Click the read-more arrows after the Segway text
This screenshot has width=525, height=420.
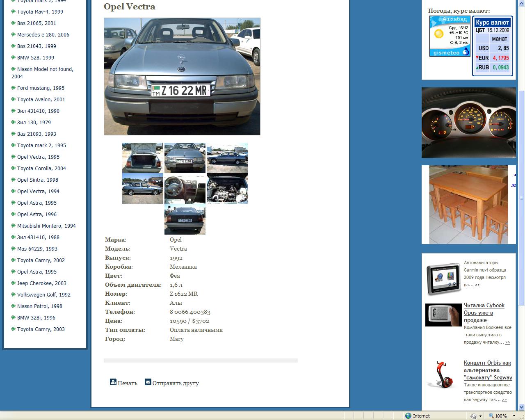[x=504, y=400]
